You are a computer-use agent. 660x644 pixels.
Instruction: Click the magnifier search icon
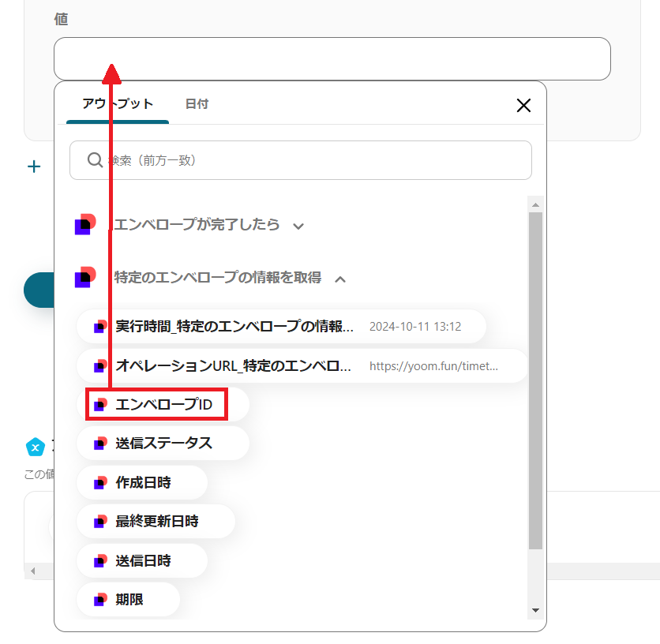click(95, 160)
